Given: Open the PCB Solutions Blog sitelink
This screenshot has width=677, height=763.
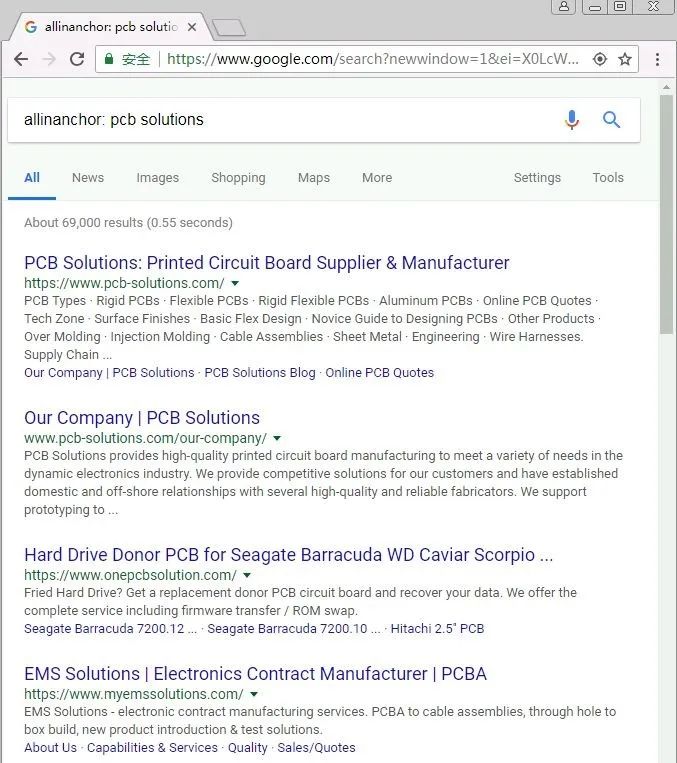Looking at the screenshot, I should [x=260, y=373].
